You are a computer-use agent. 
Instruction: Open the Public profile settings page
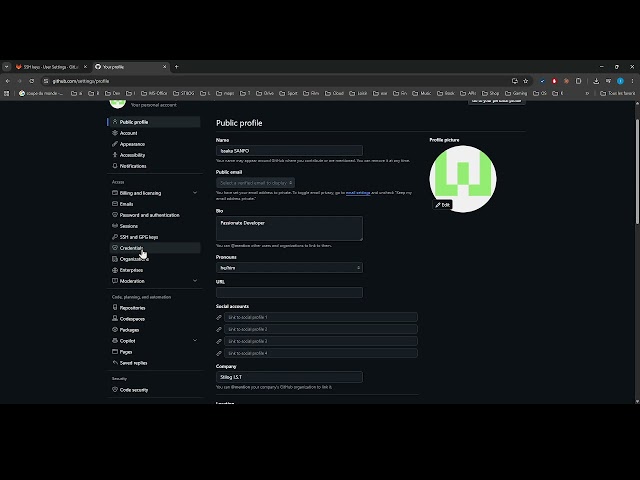click(155, 122)
